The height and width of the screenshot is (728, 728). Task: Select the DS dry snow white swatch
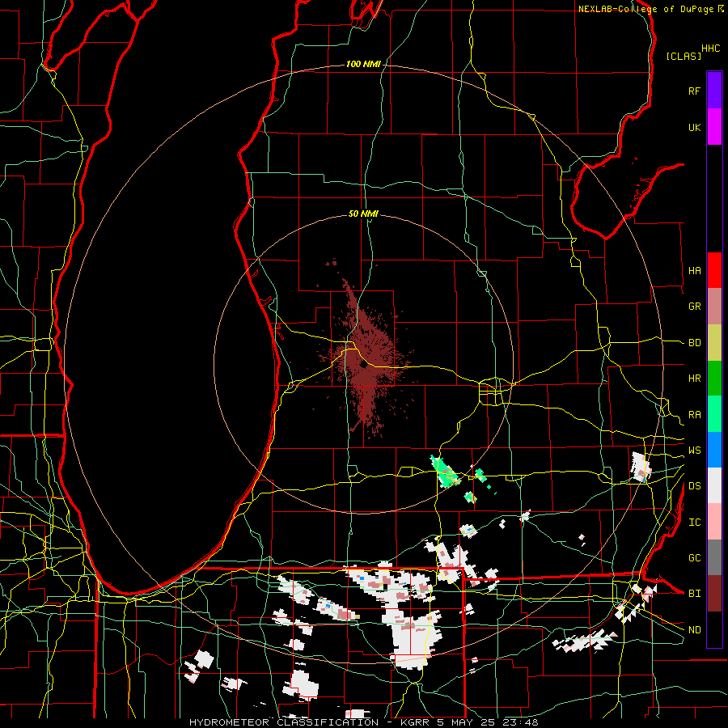[x=714, y=485]
